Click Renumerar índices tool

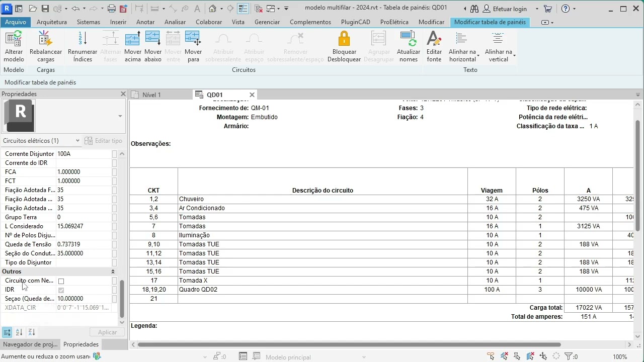tap(83, 46)
